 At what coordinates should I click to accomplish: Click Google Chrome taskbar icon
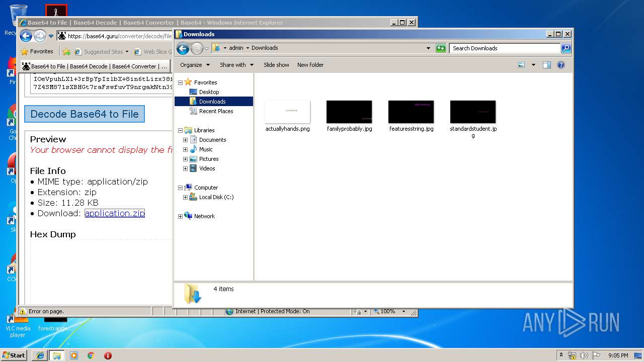(91, 355)
